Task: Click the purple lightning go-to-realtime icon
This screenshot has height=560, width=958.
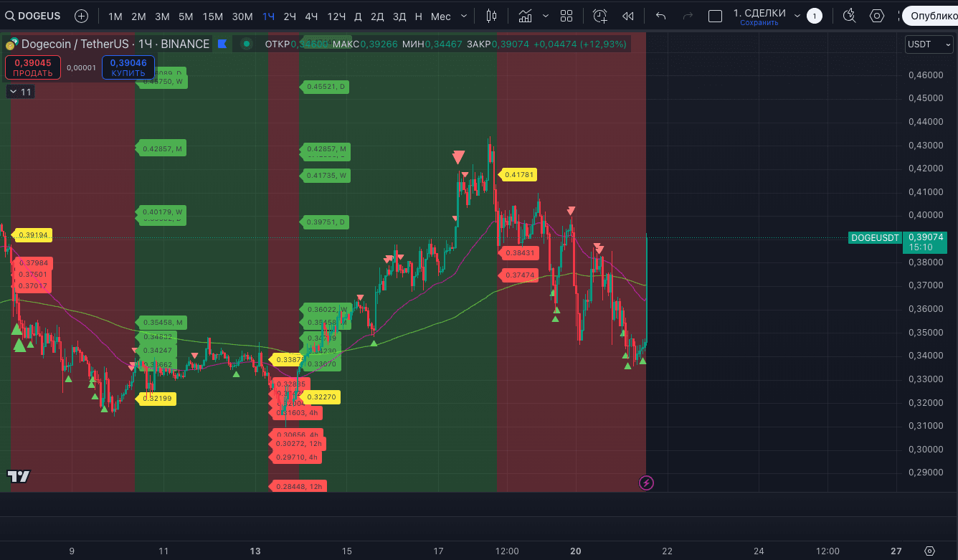Action: coord(646,483)
